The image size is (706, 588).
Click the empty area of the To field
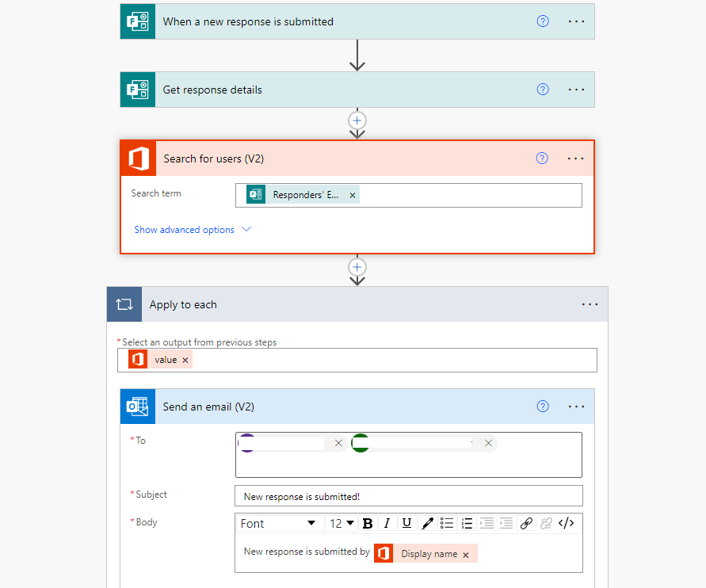point(408,465)
